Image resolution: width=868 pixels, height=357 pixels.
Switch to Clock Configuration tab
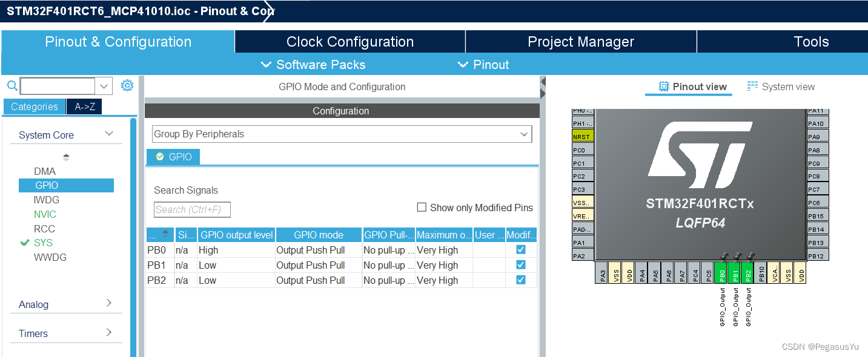(350, 42)
